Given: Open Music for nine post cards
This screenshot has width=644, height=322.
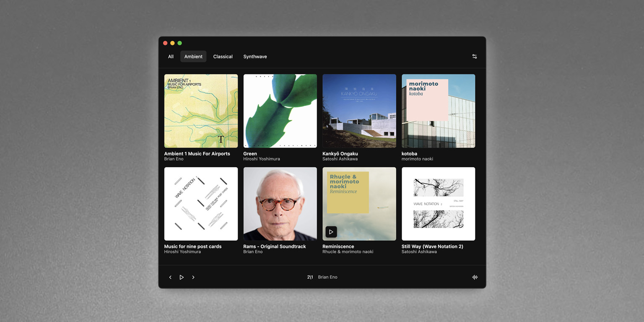Looking at the screenshot, I should pyautogui.click(x=201, y=204).
